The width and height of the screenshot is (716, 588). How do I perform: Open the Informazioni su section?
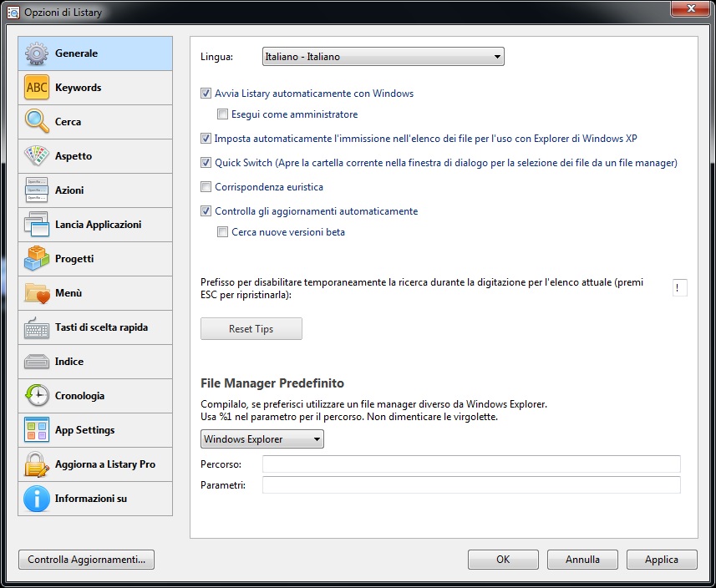[x=95, y=499]
